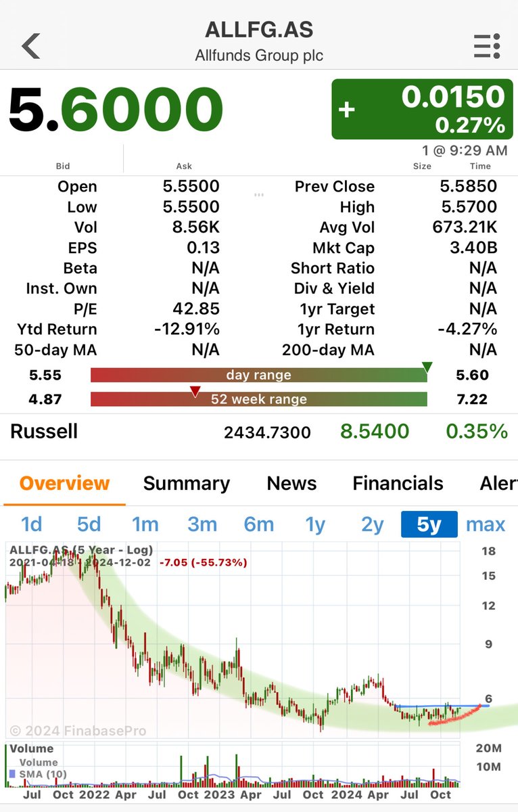Tap the Vol value 8.56K

tap(195, 227)
